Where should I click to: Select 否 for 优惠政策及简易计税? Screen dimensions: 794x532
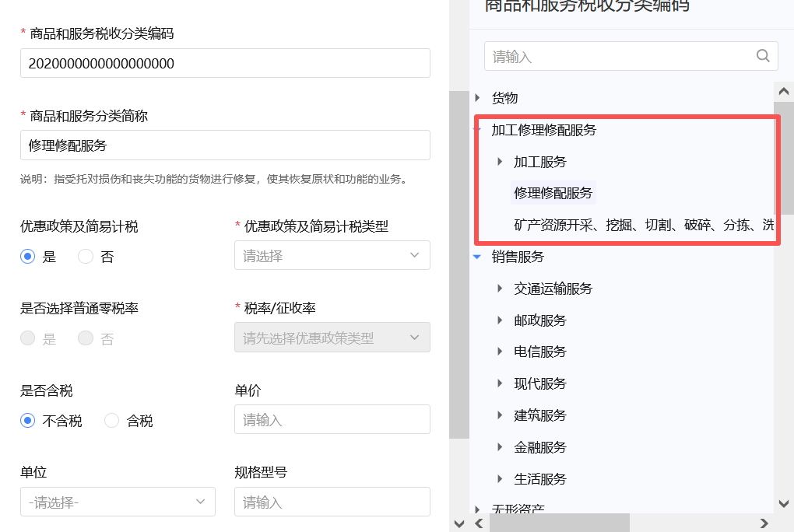coord(86,256)
